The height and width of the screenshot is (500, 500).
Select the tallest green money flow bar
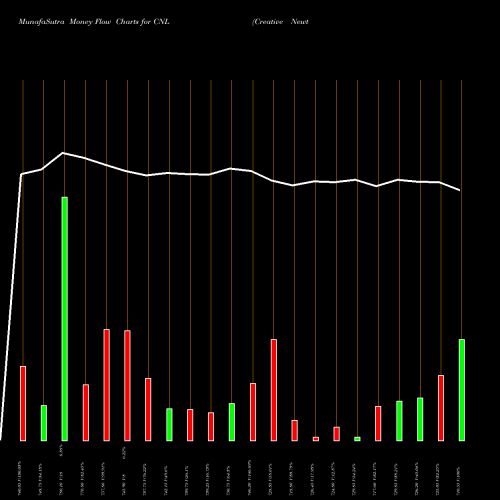(x=65, y=319)
